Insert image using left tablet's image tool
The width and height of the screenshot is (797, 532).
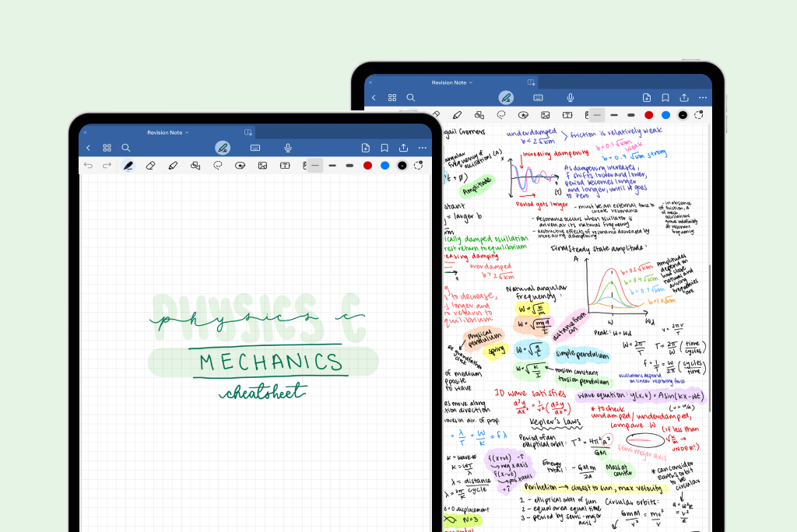point(263,166)
